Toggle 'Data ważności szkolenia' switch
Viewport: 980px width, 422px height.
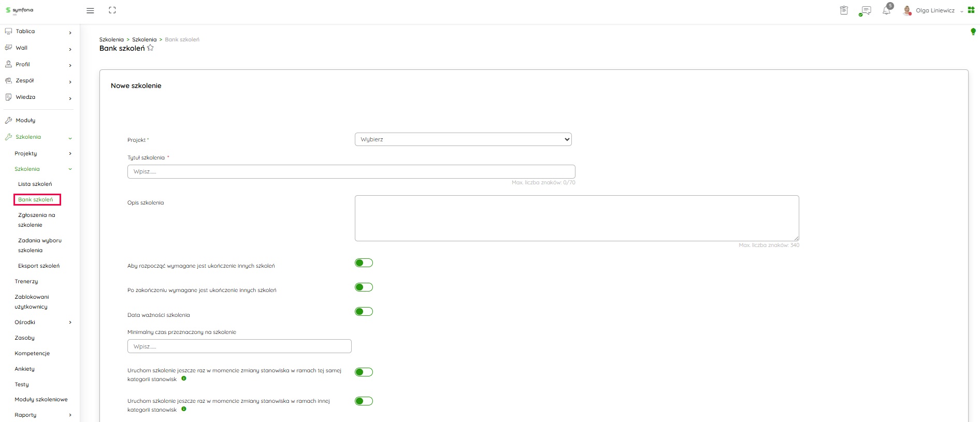tap(364, 312)
